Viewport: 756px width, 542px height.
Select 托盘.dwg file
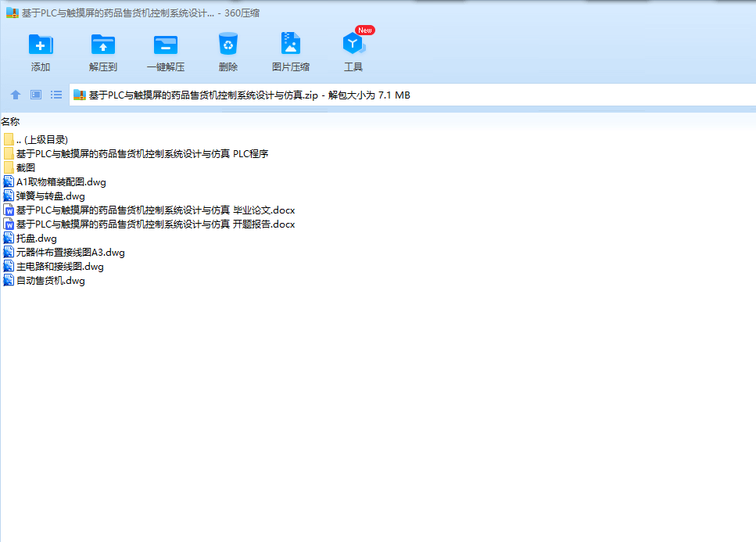coord(30,239)
